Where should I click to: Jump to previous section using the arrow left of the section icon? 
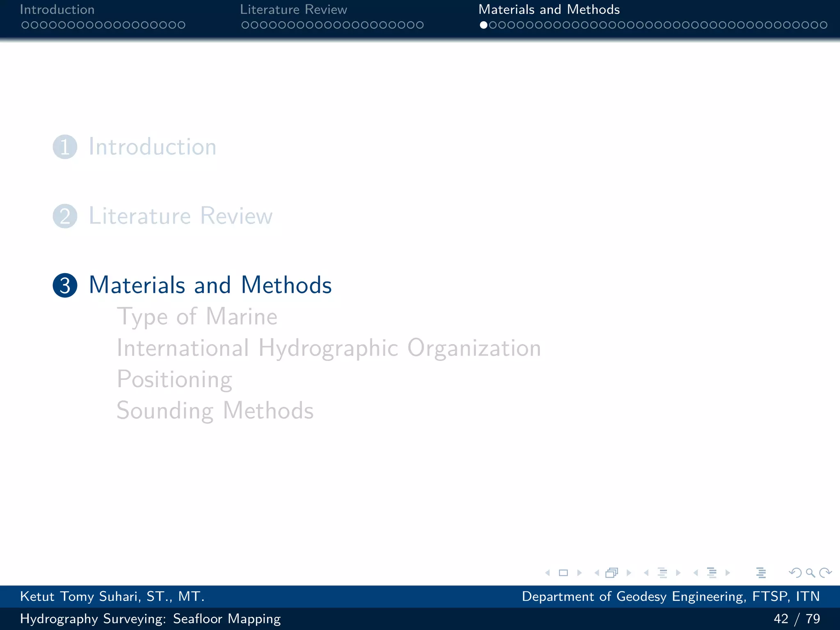(x=696, y=573)
